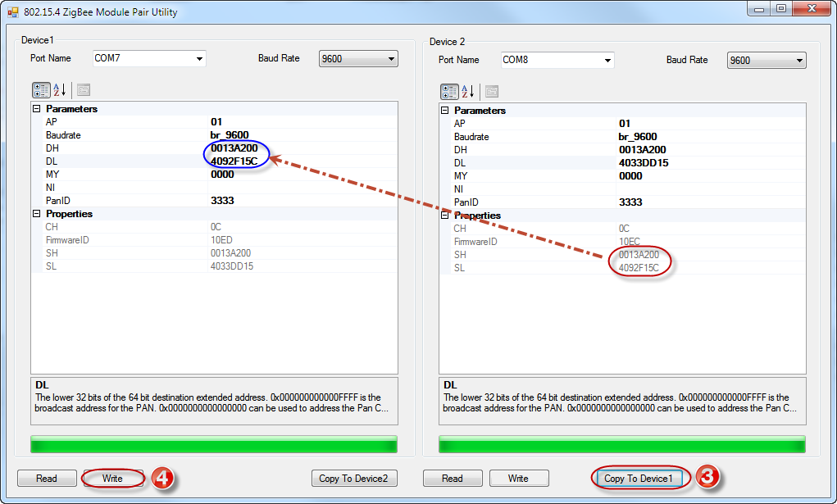Select Device 2 AP value 01

(x=625, y=123)
